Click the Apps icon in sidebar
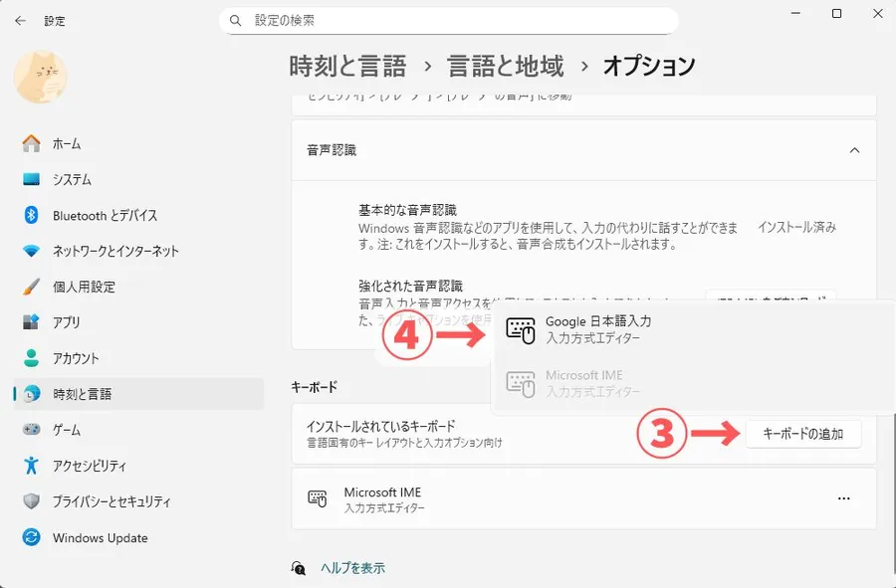Image resolution: width=896 pixels, height=588 pixels. click(31, 323)
